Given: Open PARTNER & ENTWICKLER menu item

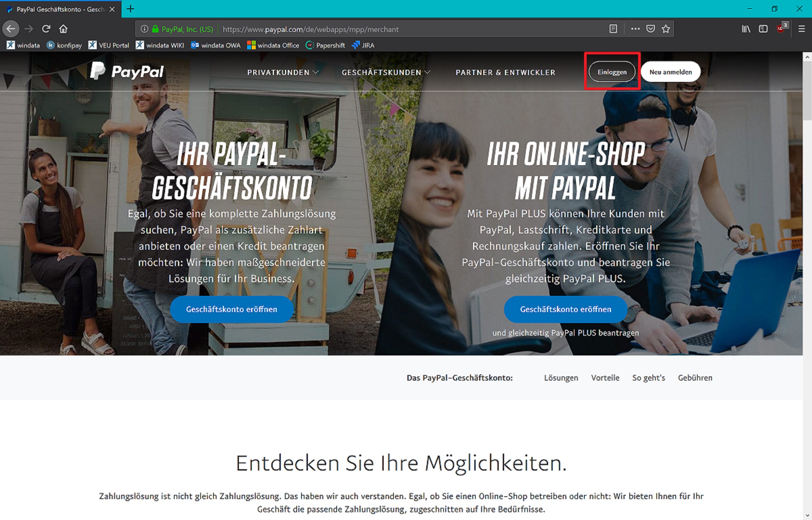Looking at the screenshot, I should pyautogui.click(x=505, y=72).
